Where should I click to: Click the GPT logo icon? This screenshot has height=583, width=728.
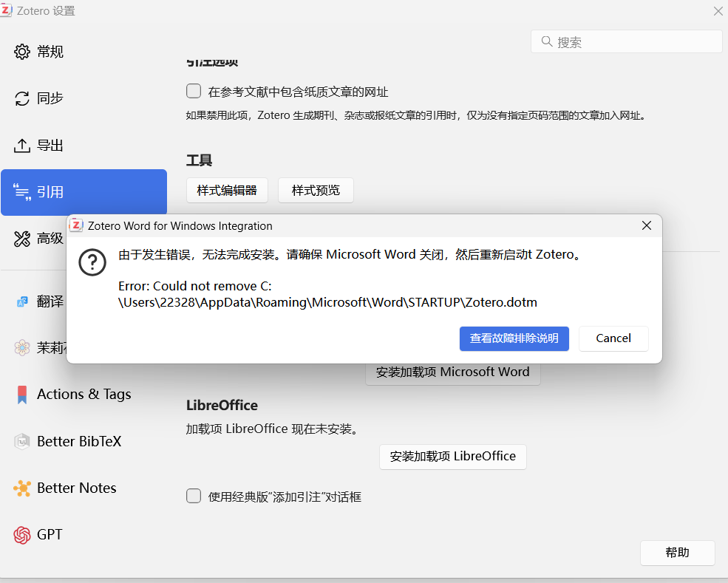tap(22, 535)
